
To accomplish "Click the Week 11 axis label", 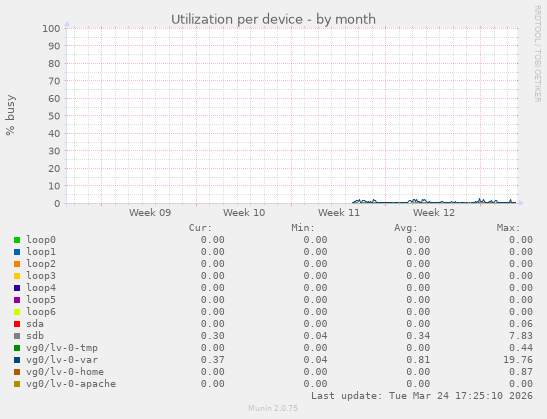I will tap(339, 212).
